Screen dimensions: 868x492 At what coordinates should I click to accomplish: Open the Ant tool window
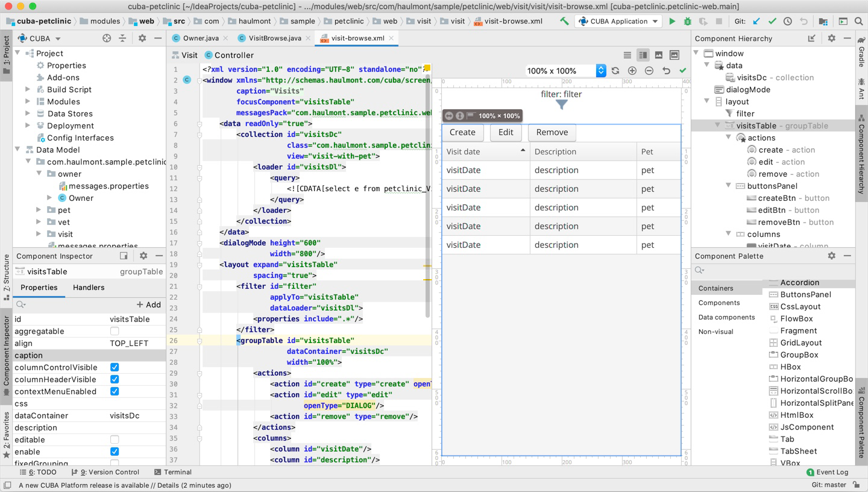(x=861, y=88)
